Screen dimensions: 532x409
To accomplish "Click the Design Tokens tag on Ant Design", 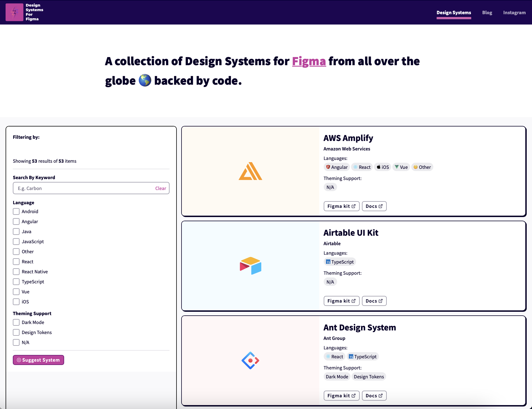I will [369, 377].
